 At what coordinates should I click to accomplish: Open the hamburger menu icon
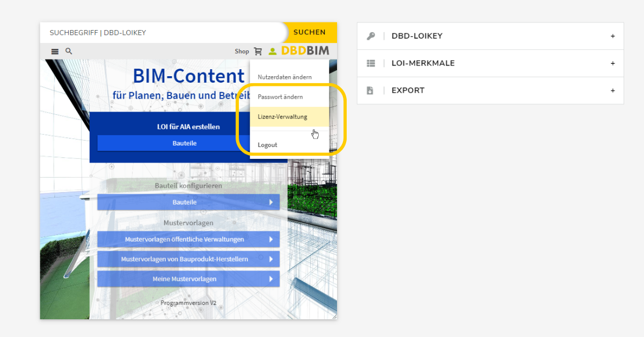coord(55,52)
